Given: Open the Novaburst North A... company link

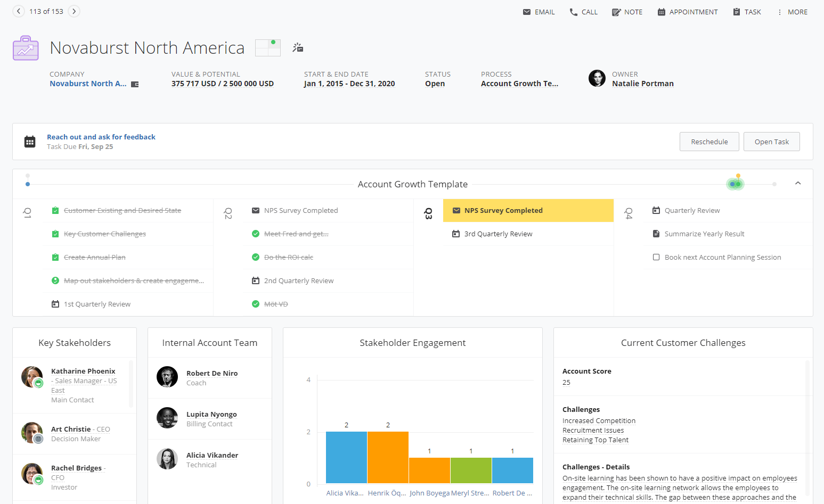Looking at the screenshot, I should pos(88,83).
